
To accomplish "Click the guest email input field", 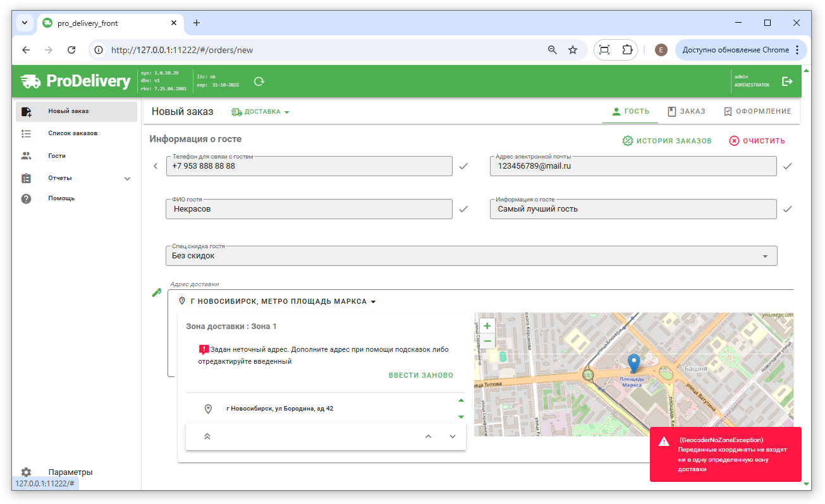I will [632, 166].
